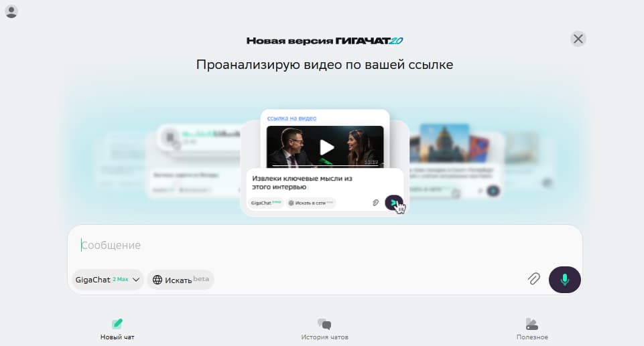Switch to the Новый чат tab
Image resolution: width=644 pixels, height=346 pixels.
click(117, 329)
